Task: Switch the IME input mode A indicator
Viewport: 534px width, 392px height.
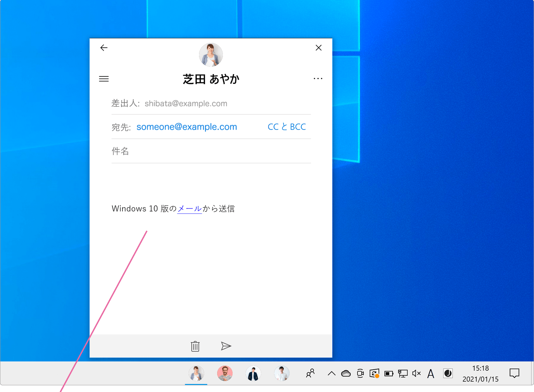Action: point(431,374)
